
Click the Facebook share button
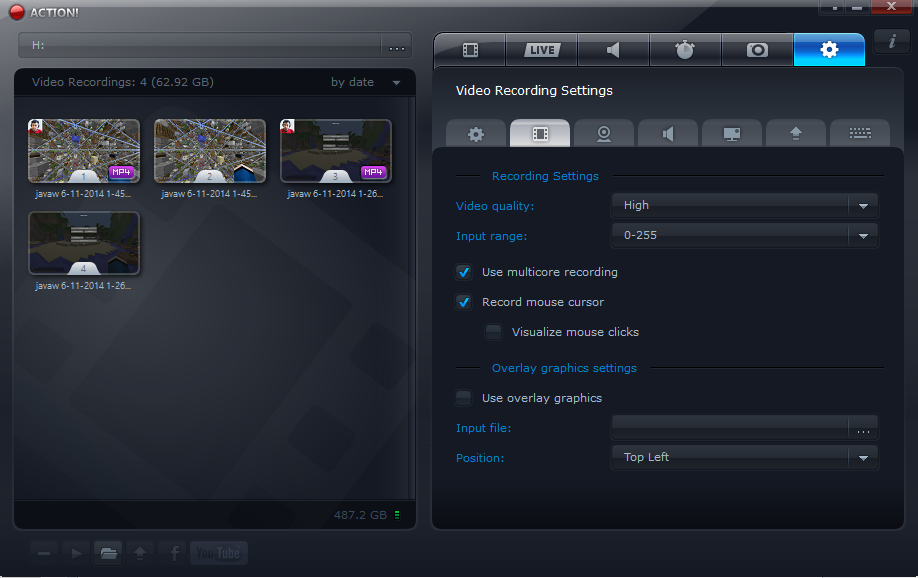[x=173, y=553]
